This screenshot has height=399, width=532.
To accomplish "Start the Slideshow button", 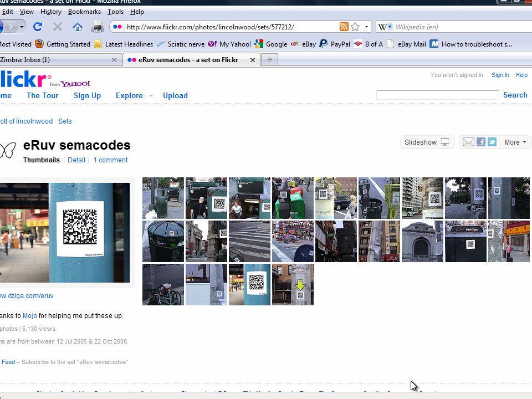I will coord(427,142).
